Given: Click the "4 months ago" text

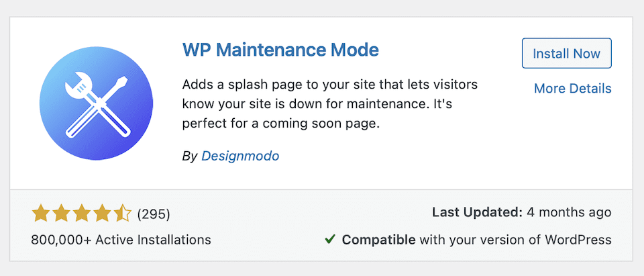Looking at the screenshot, I should pyautogui.click(x=570, y=212).
